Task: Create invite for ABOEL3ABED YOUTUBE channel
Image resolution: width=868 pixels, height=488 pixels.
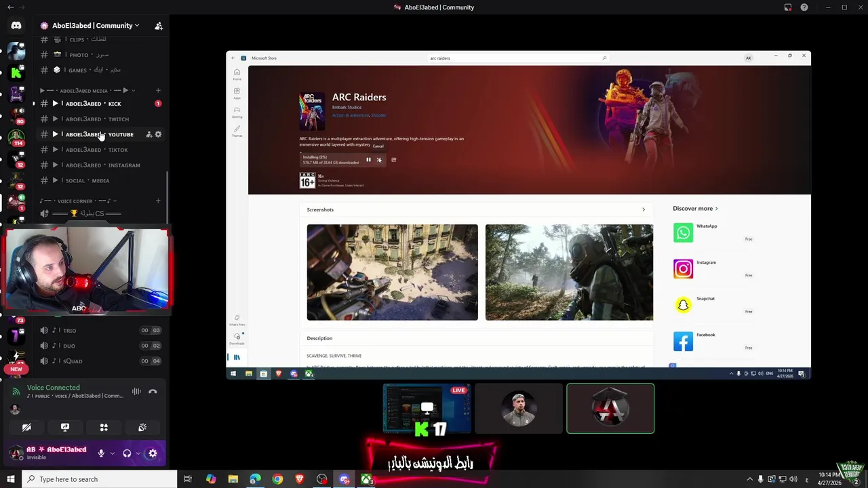Action: (x=149, y=134)
